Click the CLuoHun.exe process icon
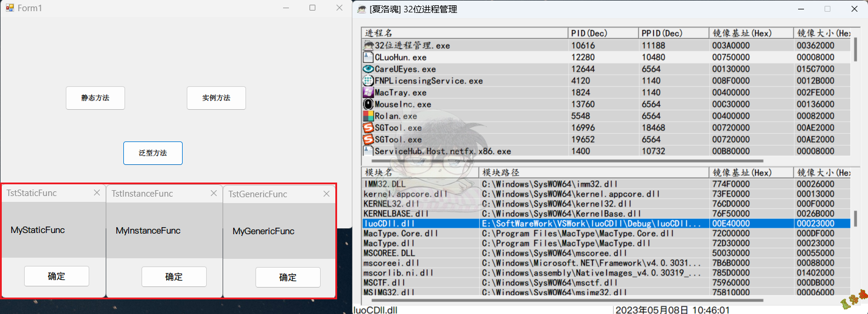The width and height of the screenshot is (868, 314). pyautogui.click(x=368, y=57)
